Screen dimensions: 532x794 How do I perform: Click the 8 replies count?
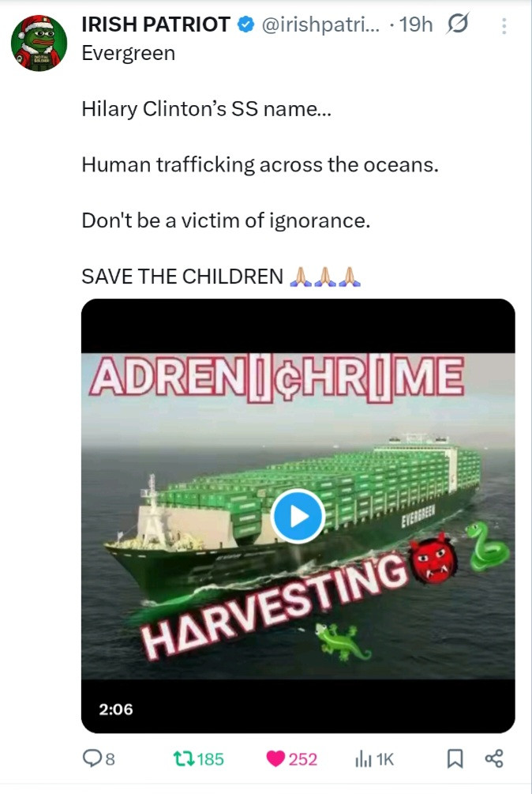pos(109,759)
